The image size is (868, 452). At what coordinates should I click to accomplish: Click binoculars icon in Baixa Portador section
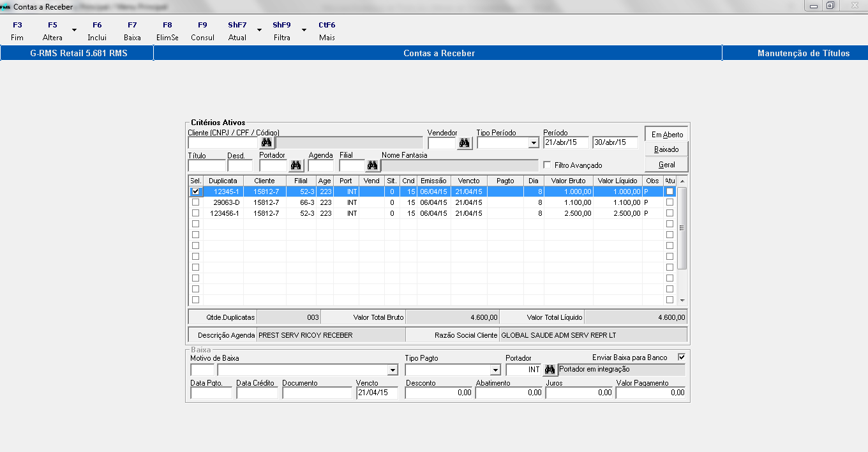tap(549, 370)
